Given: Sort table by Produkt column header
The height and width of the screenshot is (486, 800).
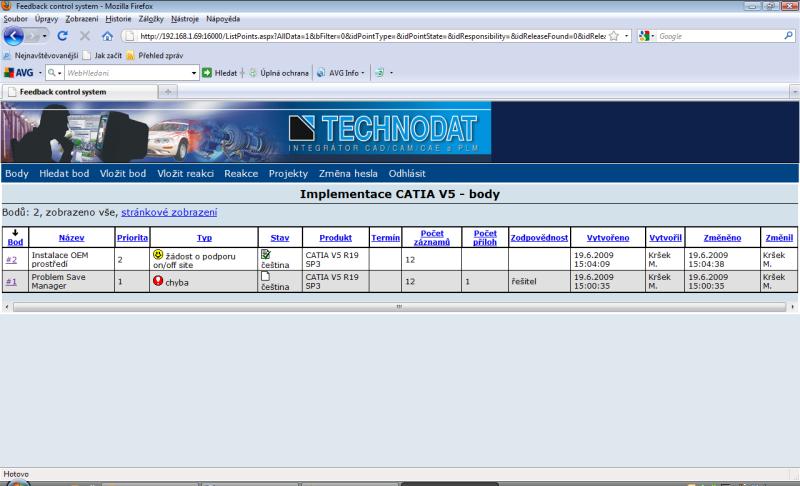Looking at the screenshot, I should click(x=335, y=238).
